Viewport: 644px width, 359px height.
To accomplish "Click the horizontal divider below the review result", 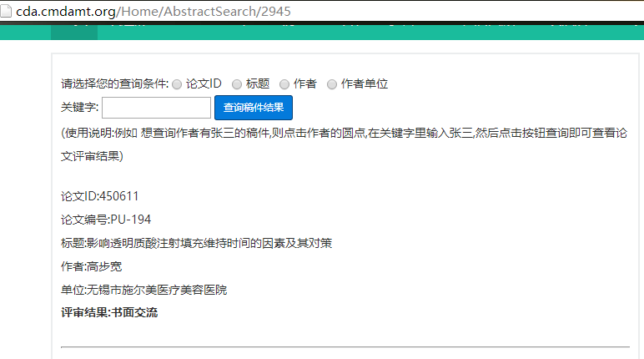I will (345, 346).
